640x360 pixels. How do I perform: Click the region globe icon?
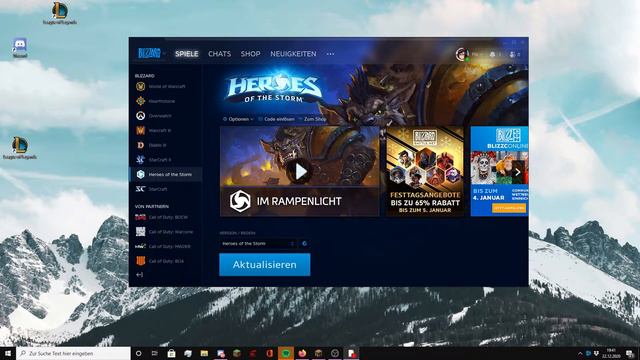[304, 244]
